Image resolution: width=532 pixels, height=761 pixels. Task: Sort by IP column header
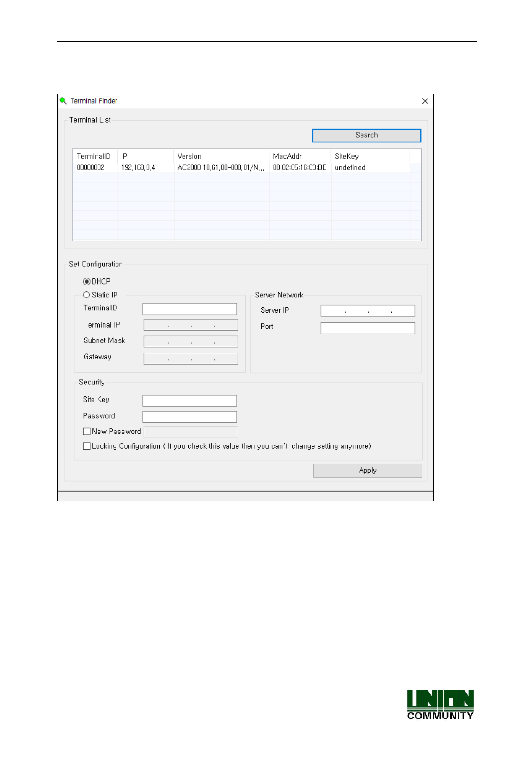146,156
